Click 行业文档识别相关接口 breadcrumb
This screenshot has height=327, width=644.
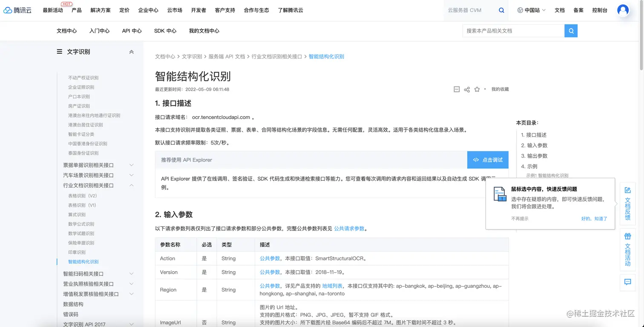[277, 56]
